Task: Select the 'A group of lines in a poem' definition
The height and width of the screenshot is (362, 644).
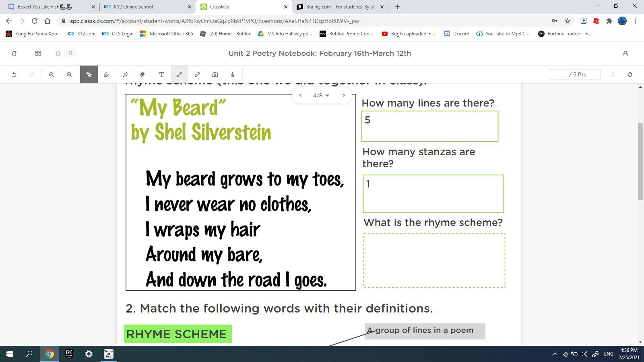Action: (425, 331)
